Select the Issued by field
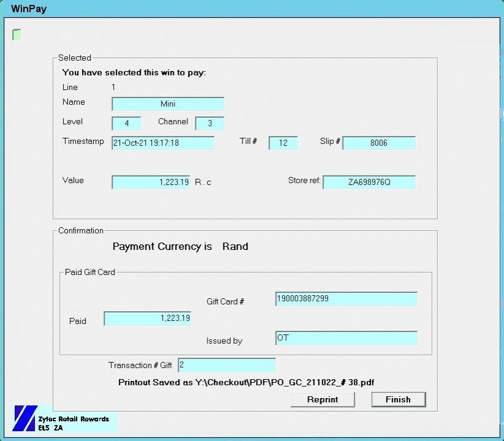This screenshot has height=441, width=504. [x=346, y=338]
